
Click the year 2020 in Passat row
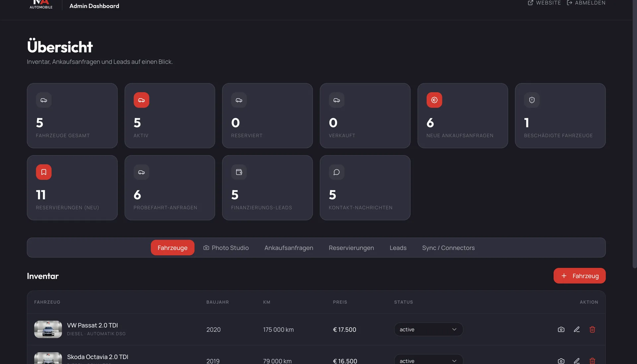click(x=213, y=330)
